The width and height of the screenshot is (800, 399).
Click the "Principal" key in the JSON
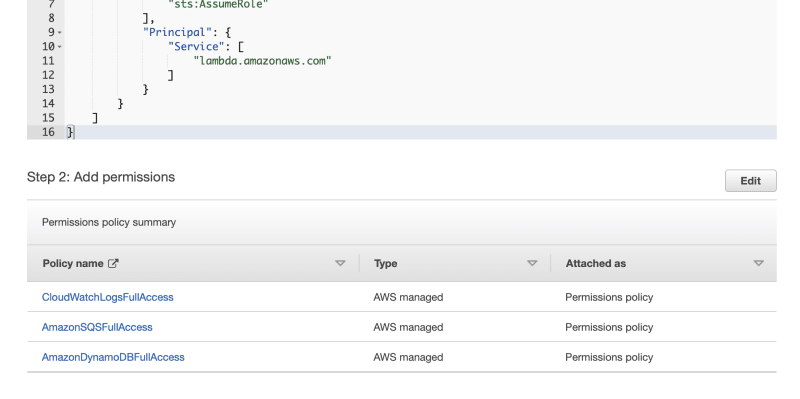click(x=174, y=33)
